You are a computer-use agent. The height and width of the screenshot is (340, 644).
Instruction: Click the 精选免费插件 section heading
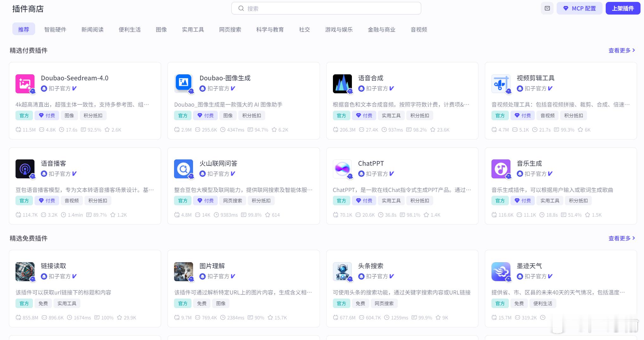28,238
